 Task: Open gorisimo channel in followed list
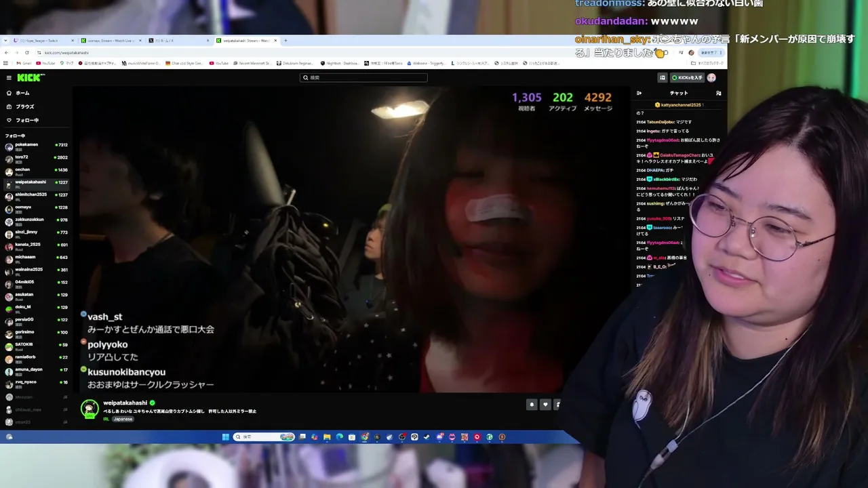pyautogui.click(x=37, y=333)
